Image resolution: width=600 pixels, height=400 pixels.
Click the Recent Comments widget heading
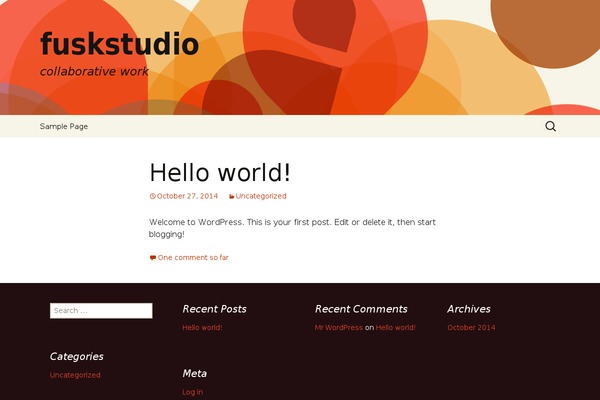pos(361,309)
